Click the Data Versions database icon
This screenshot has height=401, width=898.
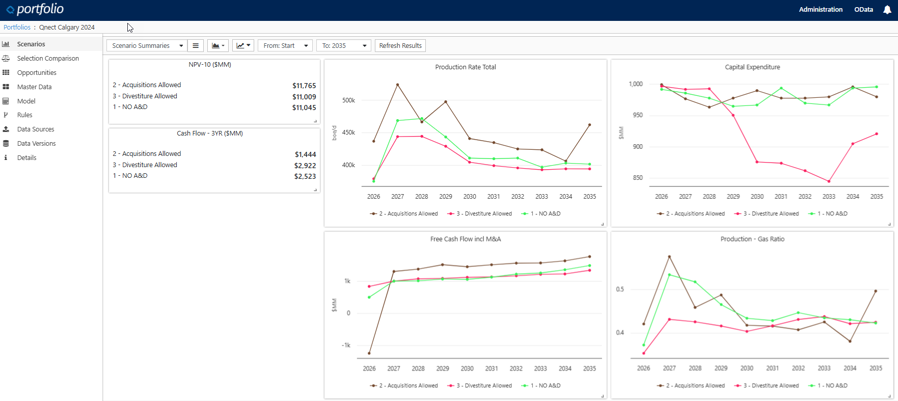(x=6, y=143)
